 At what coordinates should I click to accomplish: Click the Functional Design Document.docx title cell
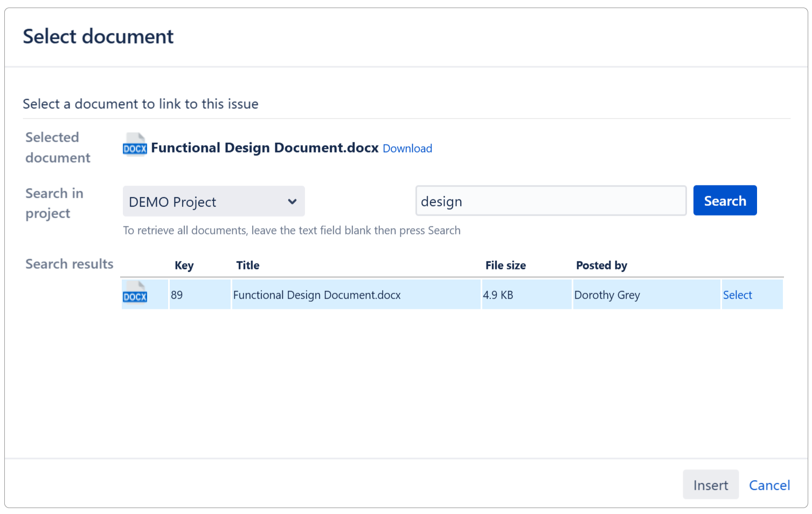point(316,295)
